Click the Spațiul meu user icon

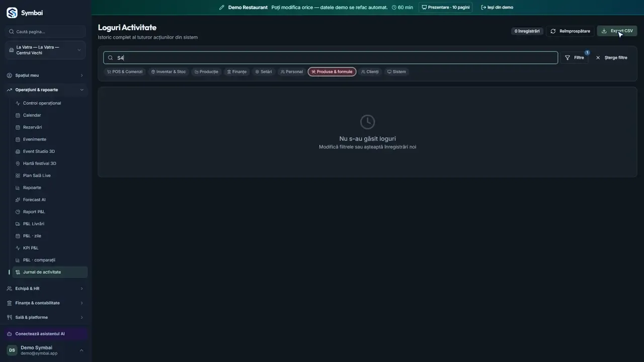(10, 75)
